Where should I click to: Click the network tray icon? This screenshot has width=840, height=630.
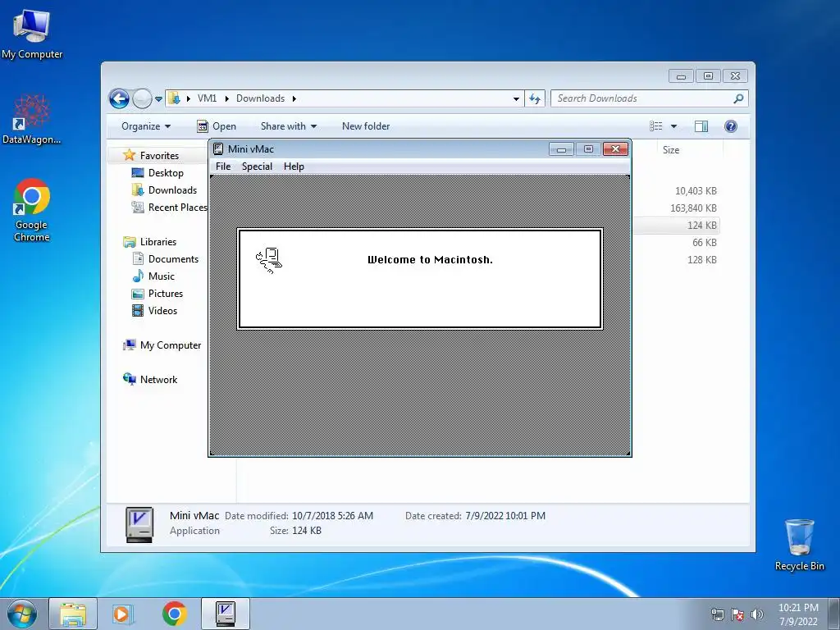717,614
